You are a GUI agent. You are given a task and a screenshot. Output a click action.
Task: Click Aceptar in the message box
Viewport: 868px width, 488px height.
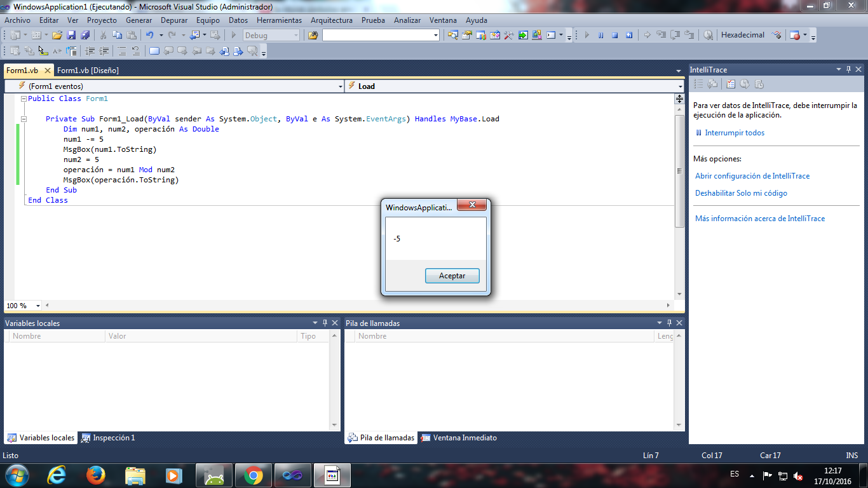click(452, 276)
